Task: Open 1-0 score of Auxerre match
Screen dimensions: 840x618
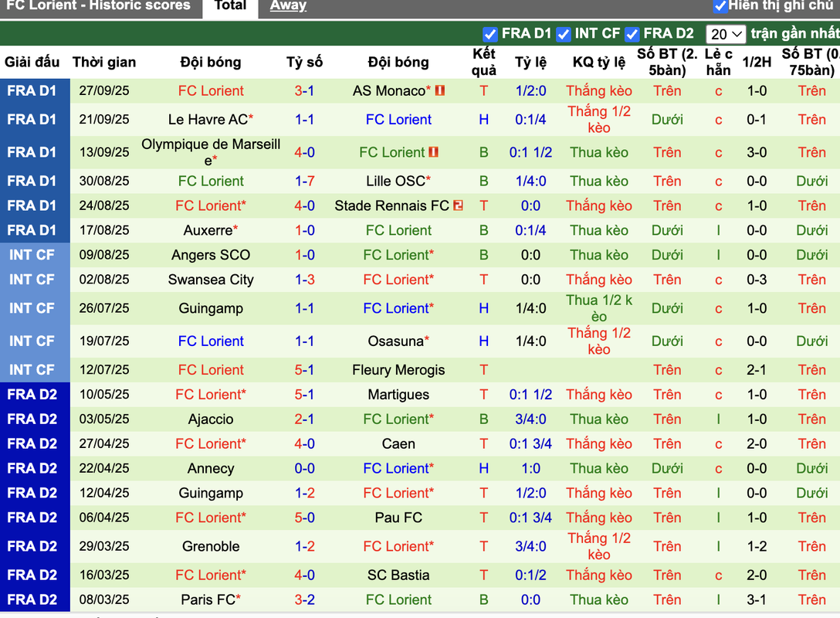Action: pyautogui.click(x=304, y=230)
